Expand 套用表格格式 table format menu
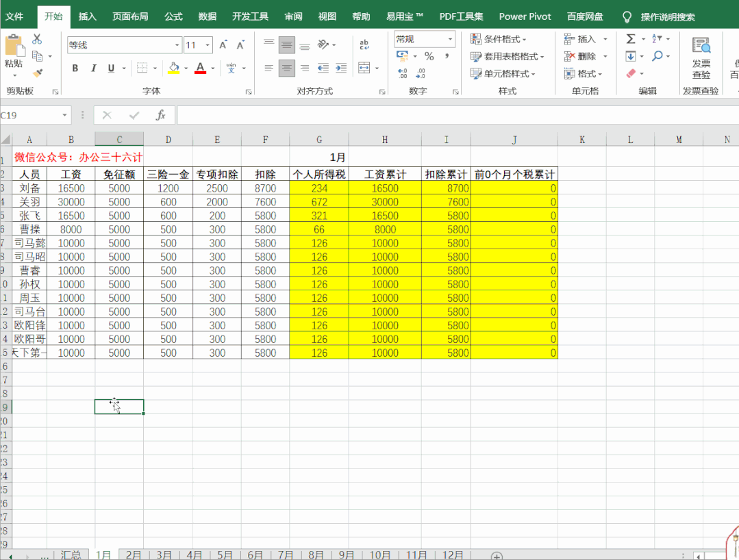Screen dimensions: 739x560 (x=507, y=56)
